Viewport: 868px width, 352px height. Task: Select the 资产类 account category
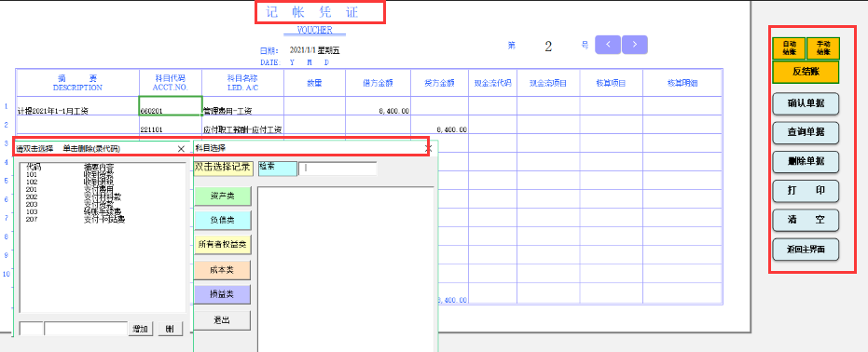pos(223,196)
